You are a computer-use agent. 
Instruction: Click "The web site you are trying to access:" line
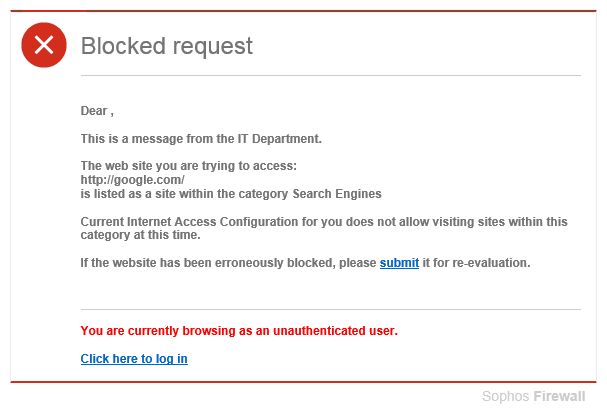189,166
